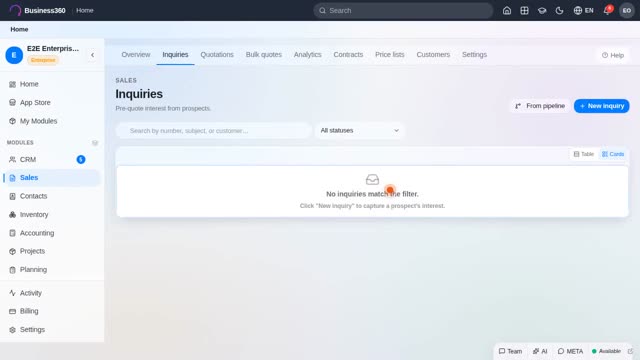640x360 pixels.
Task: Click the Business360 logo
Action: [37, 11]
